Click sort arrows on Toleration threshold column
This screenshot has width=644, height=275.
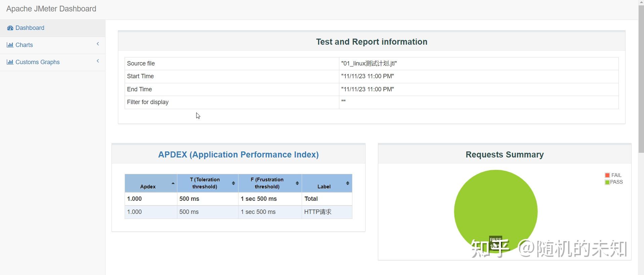coord(233,183)
